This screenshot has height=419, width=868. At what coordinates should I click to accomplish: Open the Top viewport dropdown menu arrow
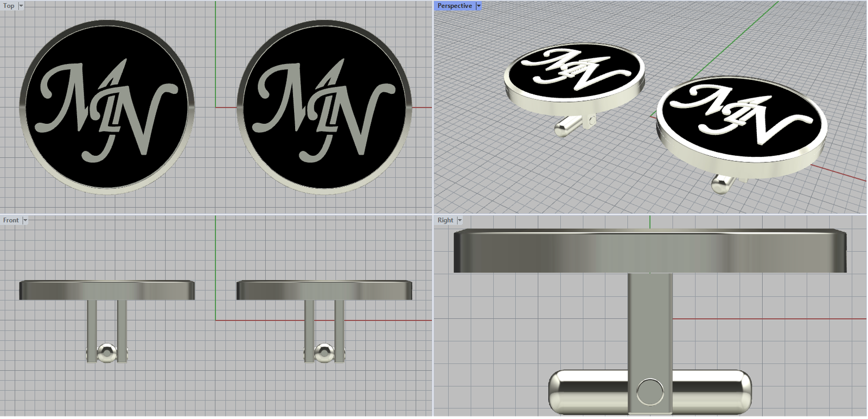pyautogui.click(x=21, y=6)
